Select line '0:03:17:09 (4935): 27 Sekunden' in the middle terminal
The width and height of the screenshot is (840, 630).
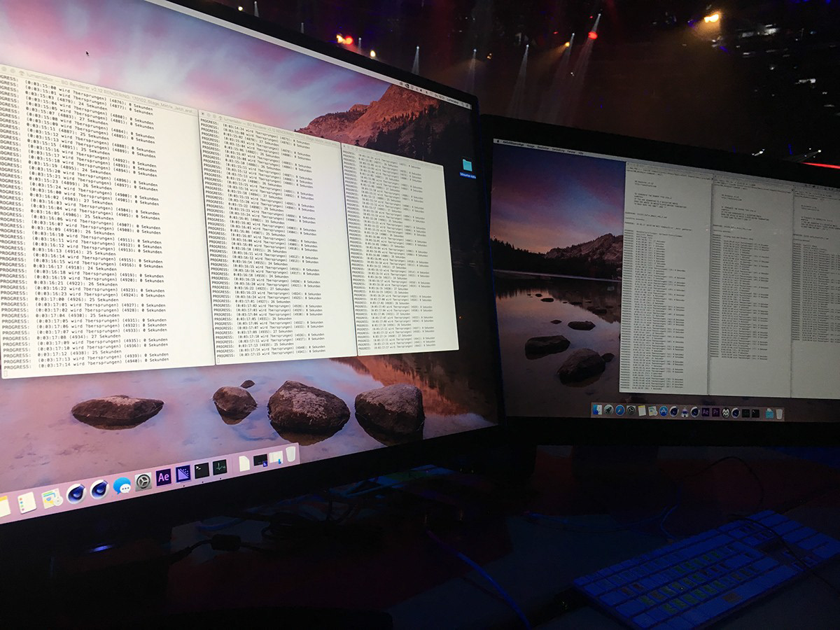[265, 332]
